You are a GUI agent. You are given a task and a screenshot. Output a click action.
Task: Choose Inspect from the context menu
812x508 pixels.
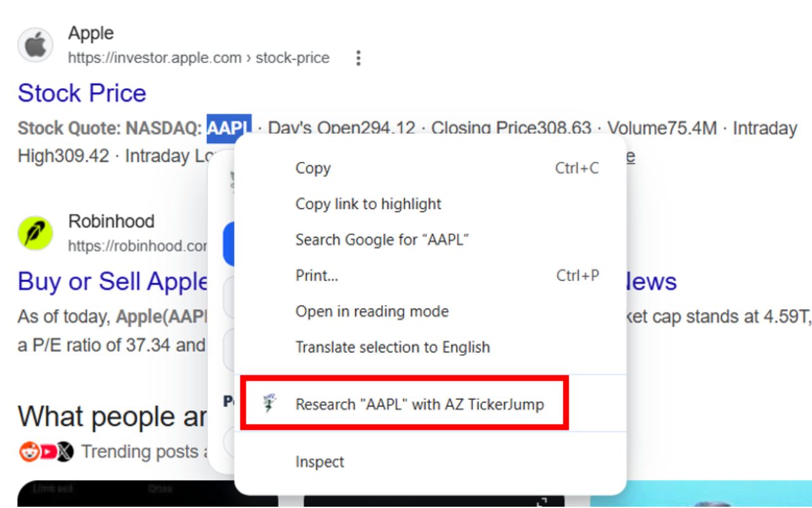click(430, 462)
